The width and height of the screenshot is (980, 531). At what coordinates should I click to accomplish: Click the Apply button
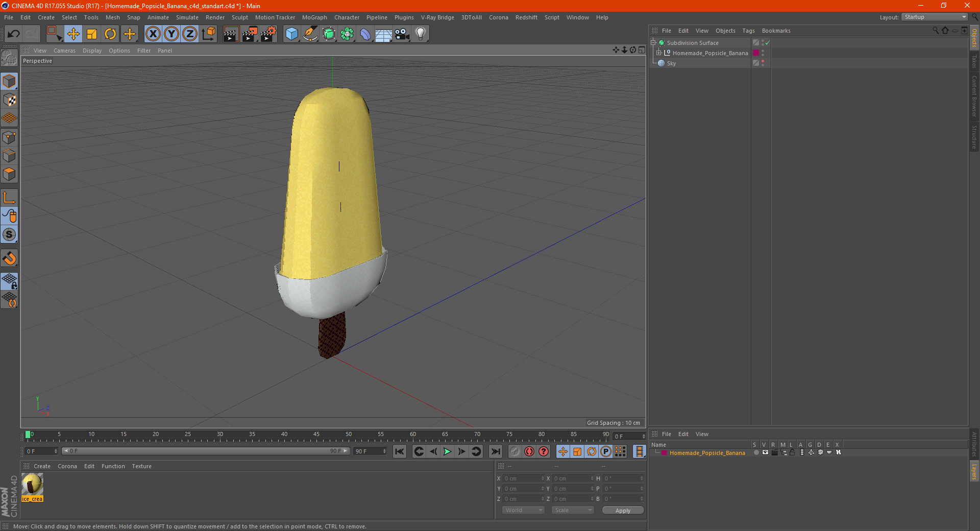623,511
